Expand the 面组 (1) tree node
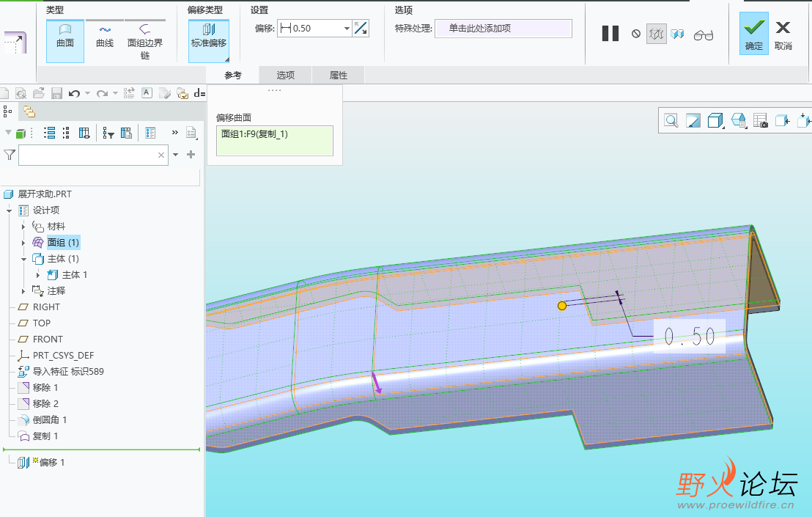The image size is (812, 517). (24, 243)
